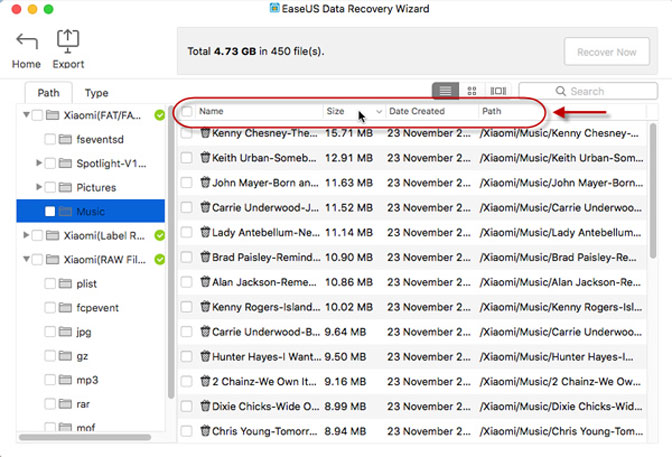The width and height of the screenshot is (672, 457).
Task: Switch to the Type tab
Action: tap(96, 93)
